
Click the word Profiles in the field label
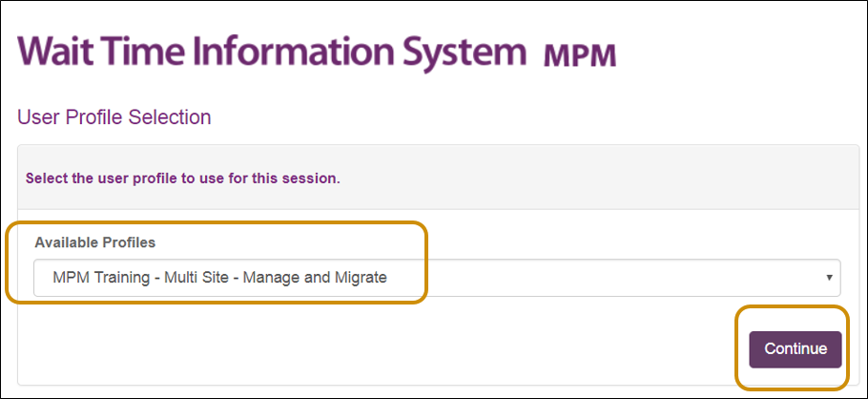130,242
